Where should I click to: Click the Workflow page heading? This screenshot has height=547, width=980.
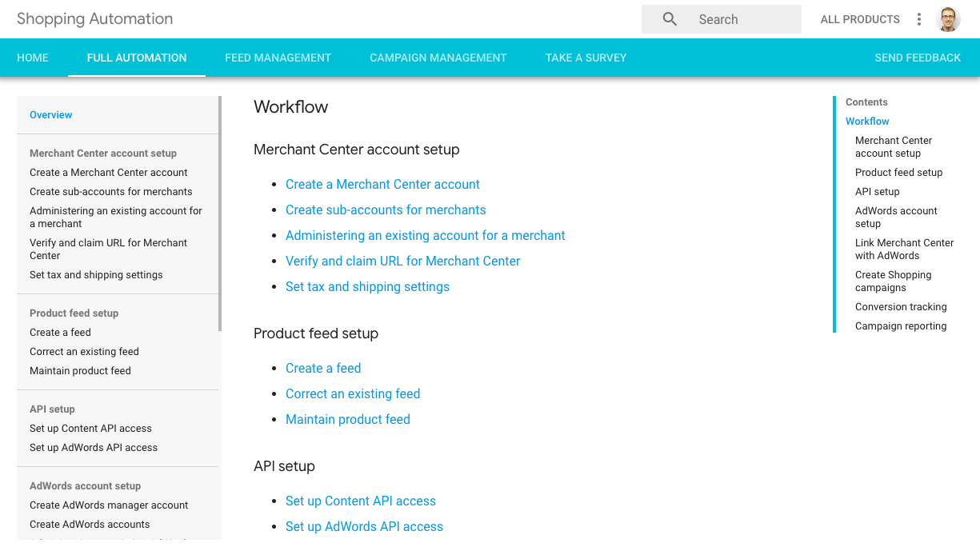pyautogui.click(x=291, y=107)
